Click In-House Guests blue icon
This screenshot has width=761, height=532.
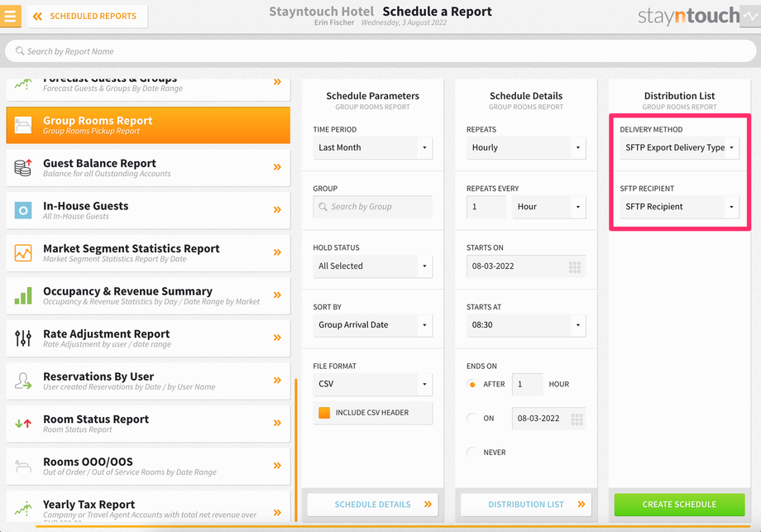click(23, 210)
